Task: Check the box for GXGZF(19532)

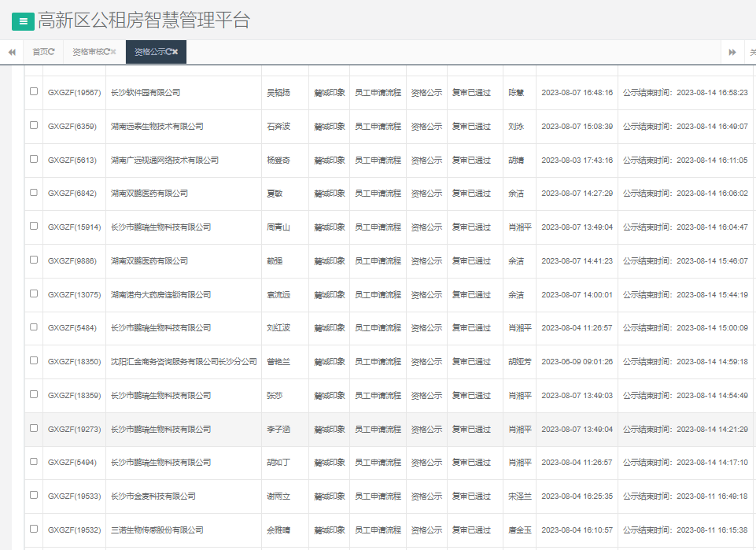Action: click(x=34, y=528)
